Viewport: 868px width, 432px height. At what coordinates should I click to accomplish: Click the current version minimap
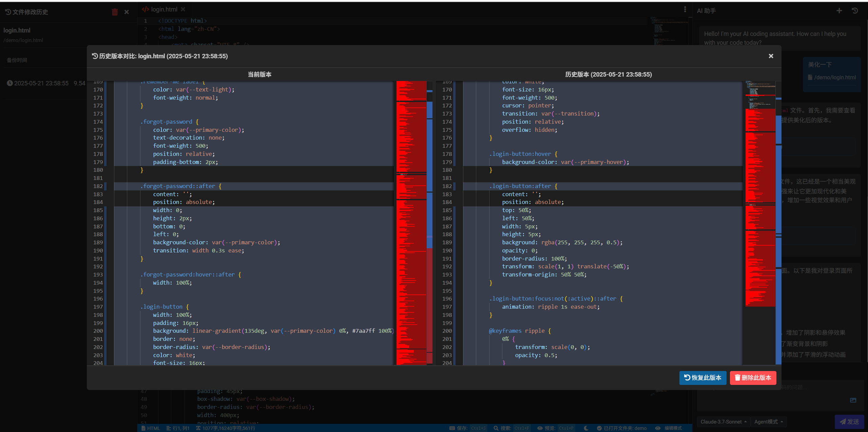(411, 223)
